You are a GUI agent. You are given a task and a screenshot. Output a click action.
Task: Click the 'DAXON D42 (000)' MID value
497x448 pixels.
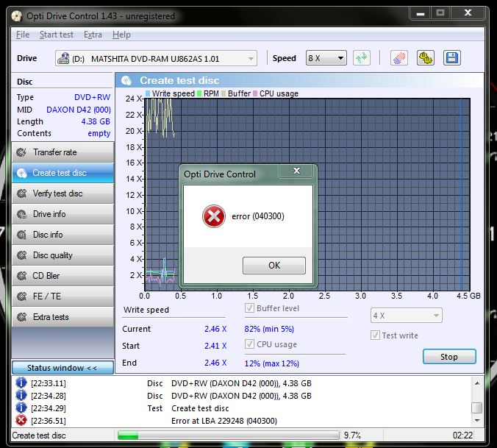tap(79, 110)
